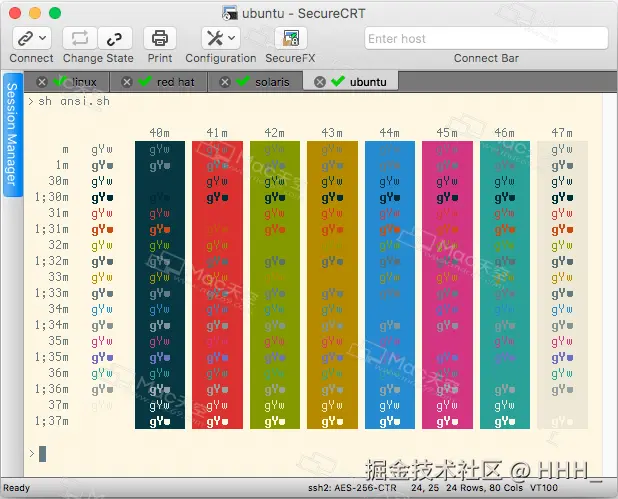Image resolution: width=618 pixels, height=499 pixels.
Task: Click the Configuration tools icon
Action: 215,38
